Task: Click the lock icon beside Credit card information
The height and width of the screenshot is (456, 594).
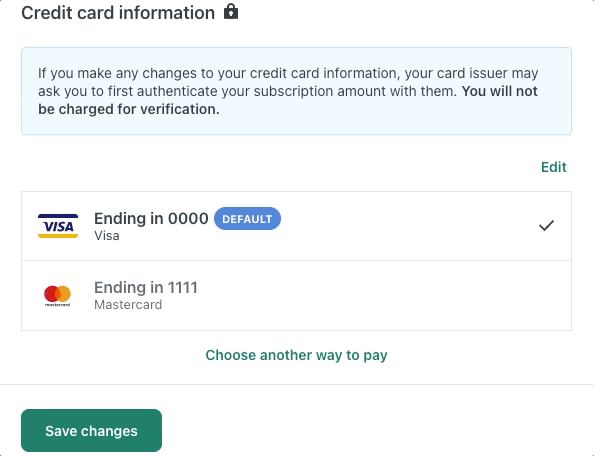Action: [x=231, y=12]
